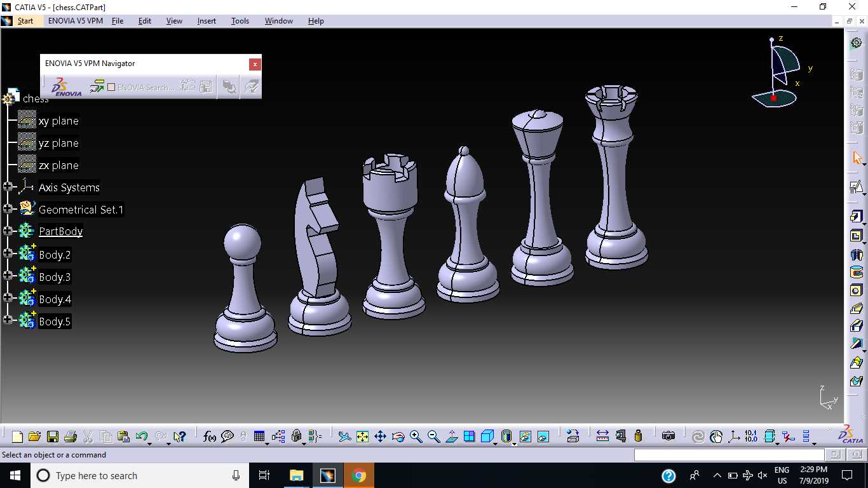Expand the Axis Systems node

click(8, 187)
